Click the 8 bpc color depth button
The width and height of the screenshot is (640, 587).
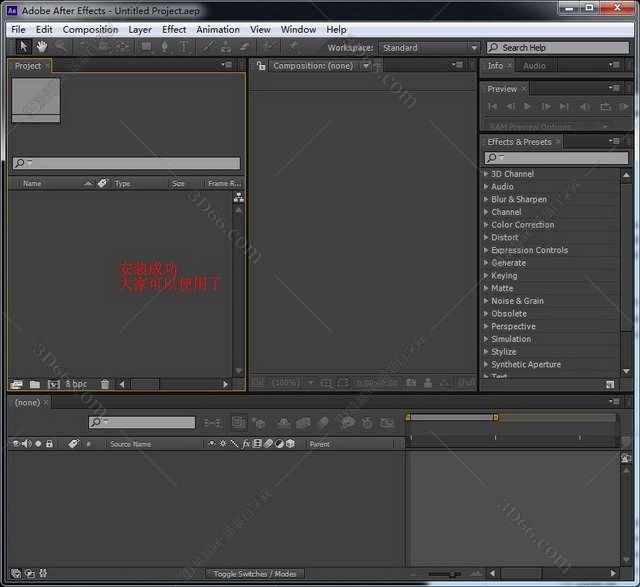click(77, 384)
